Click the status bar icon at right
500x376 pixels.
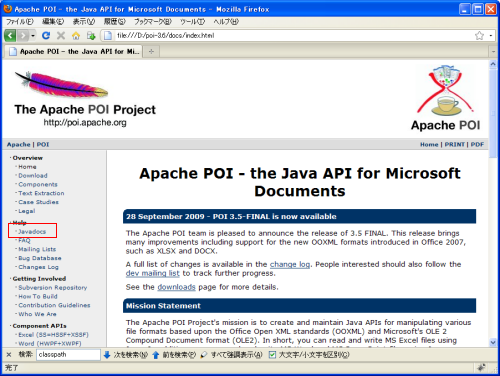(x=481, y=368)
